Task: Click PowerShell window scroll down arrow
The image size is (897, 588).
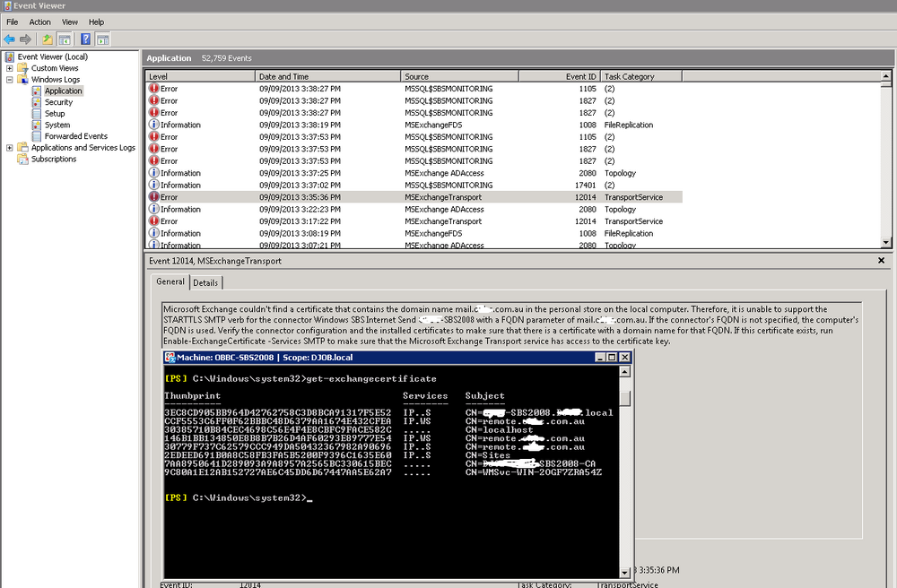Action: coord(625,573)
